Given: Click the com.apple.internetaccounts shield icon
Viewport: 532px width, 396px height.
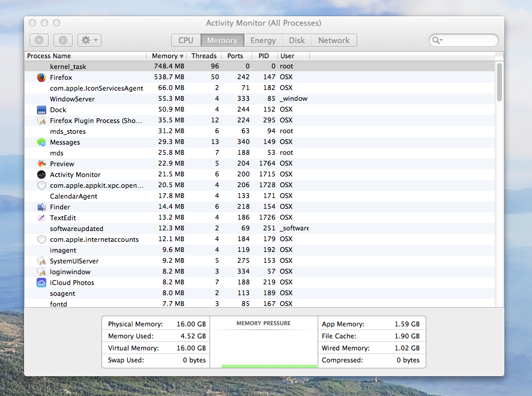Looking at the screenshot, I should (x=41, y=239).
